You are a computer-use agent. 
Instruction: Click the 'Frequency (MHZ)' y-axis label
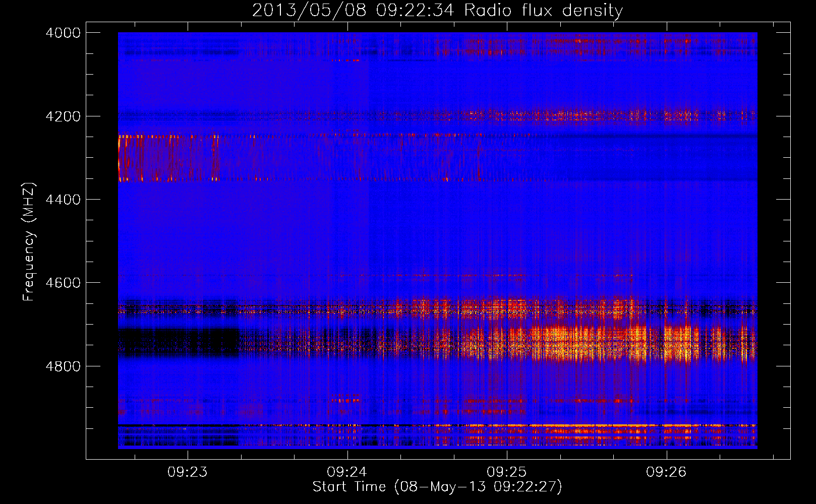(x=29, y=242)
